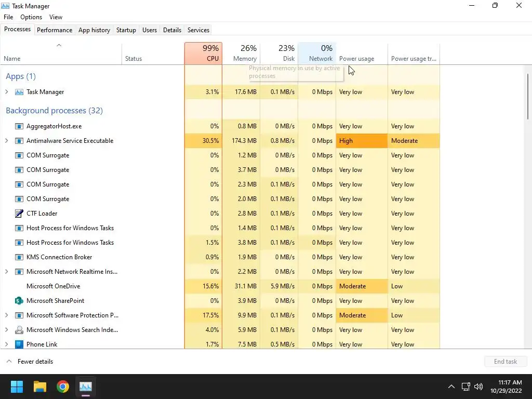Click the AggregatorHost.exe process icon
Viewport: 532px width, 399px height.
click(x=19, y=126)
